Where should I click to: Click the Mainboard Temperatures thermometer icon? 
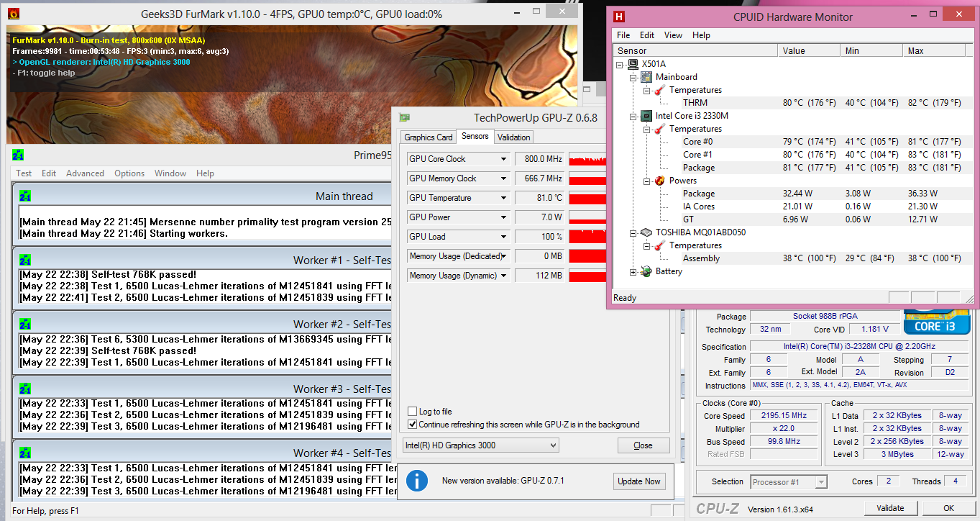click(x=661, y=90)
